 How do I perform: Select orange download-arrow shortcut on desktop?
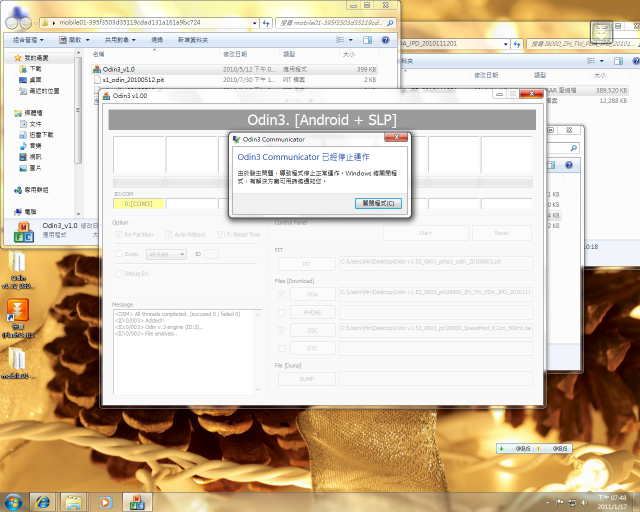pos(18,318)
